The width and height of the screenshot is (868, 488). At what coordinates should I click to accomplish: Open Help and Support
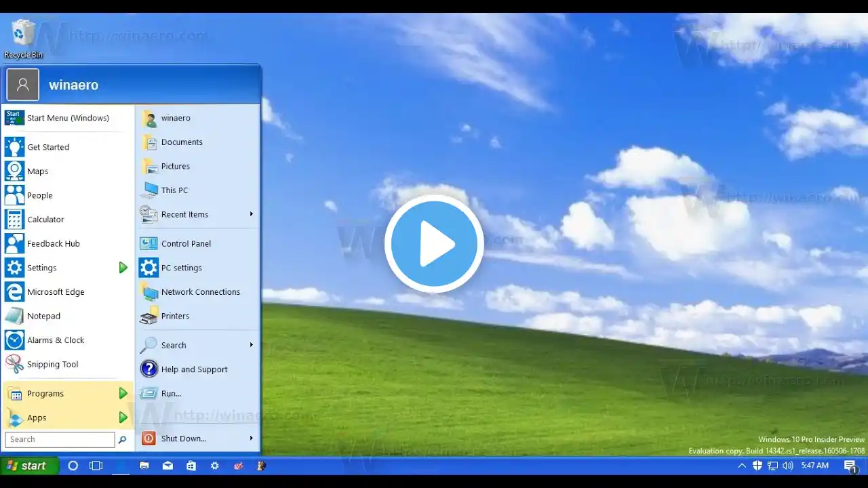tap(198, 369)
